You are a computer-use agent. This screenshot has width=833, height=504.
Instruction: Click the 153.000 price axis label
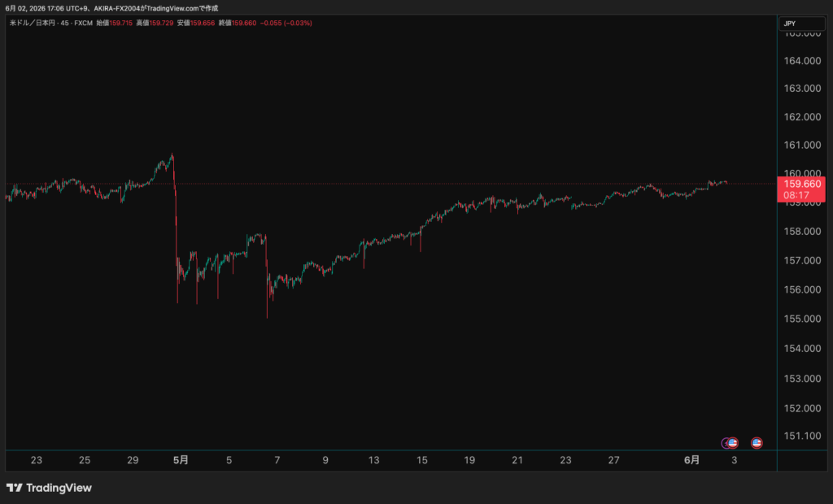[x=802, y=379]
